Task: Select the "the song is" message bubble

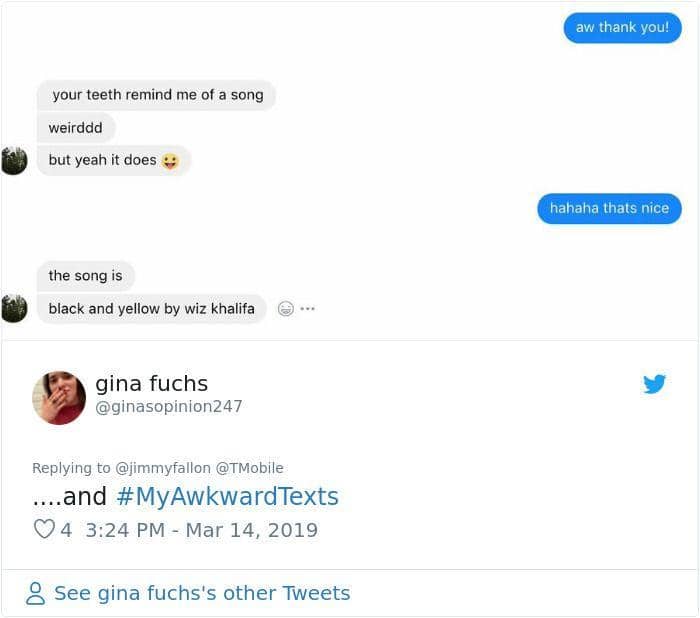Action: coord(85,276)
